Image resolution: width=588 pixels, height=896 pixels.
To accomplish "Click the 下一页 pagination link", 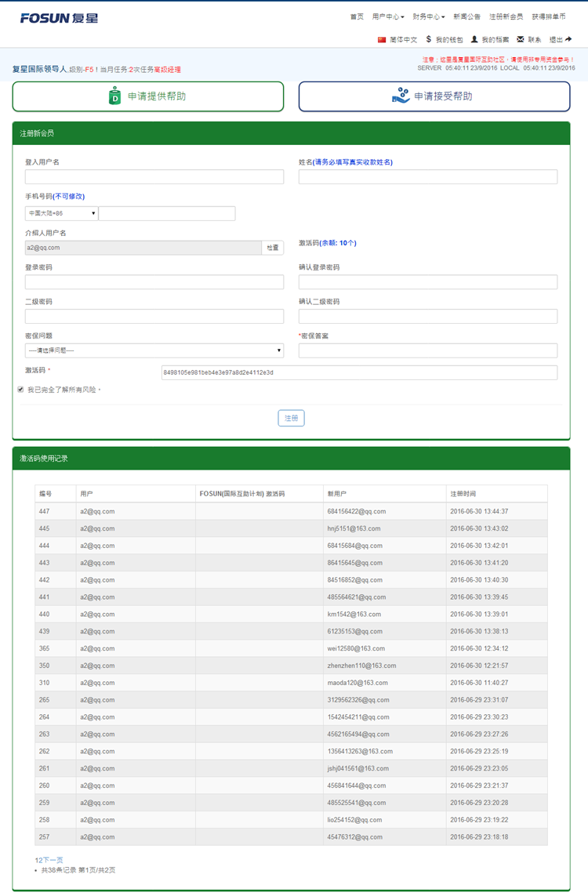I will (x=53, y=859).
